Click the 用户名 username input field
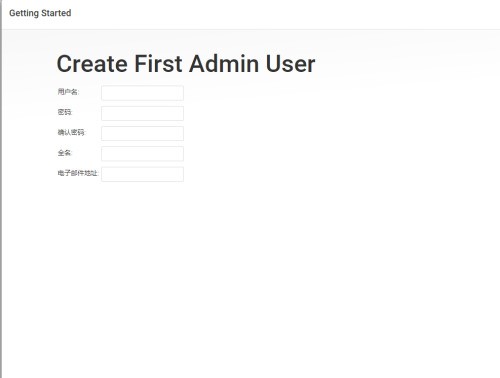Image resolution: width=500 pixels, height=378 pixels. coord(142,93)
